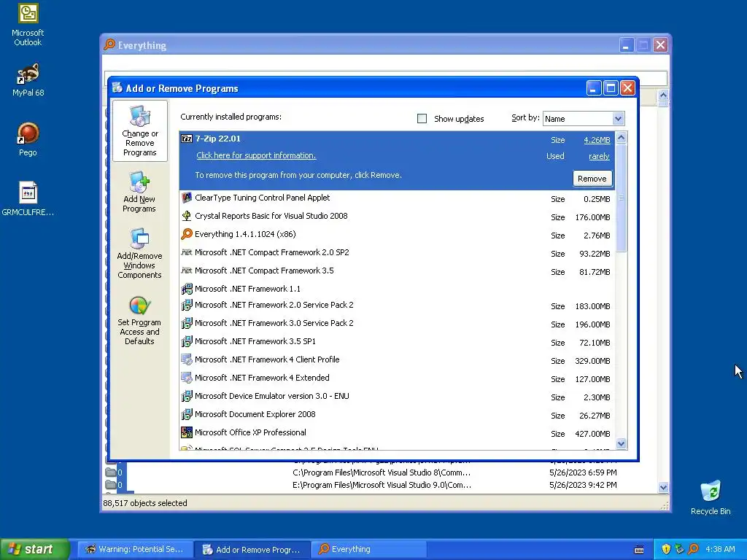Select Microsoft Office XP Professional row text

coord(250,432)
